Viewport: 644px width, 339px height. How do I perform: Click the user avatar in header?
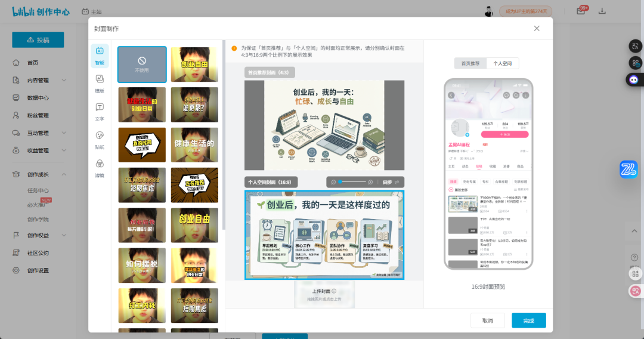(x=488, y=11)
